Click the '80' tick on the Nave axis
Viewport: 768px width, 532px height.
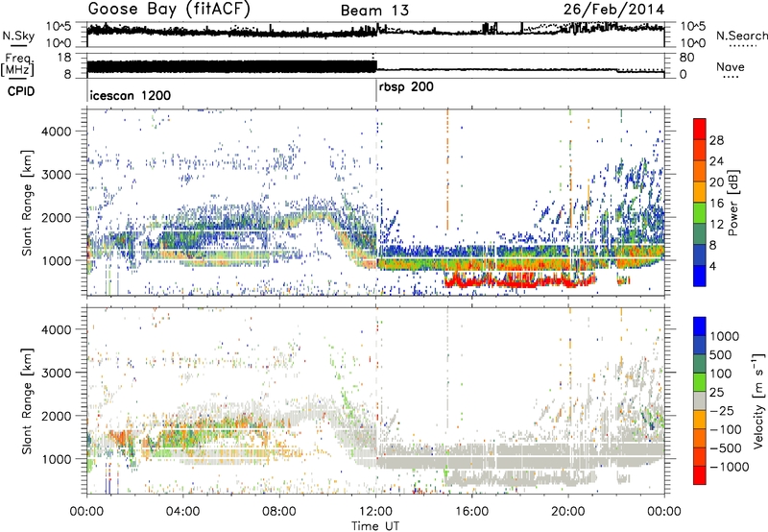tap(686, 58)
